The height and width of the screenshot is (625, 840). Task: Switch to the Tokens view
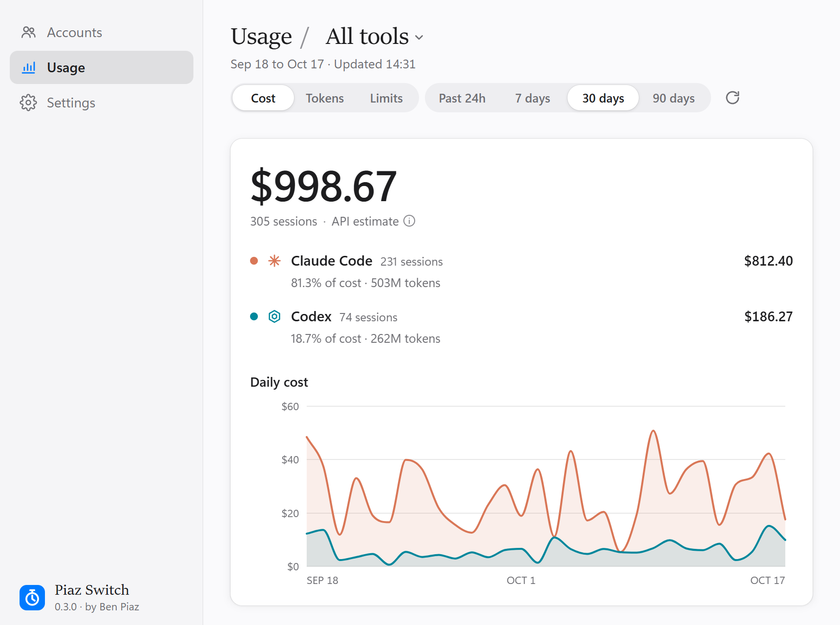pyautogui.click(x=325, y=98)
